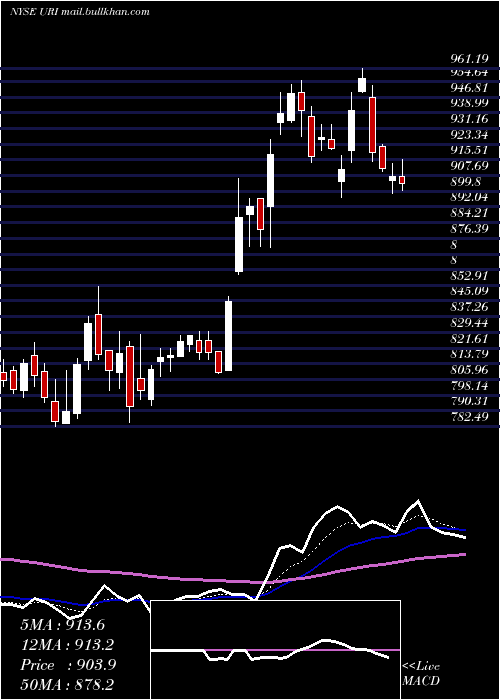The height and width of the screenshot is (700, 500).
Task: Select the 782.49 price axis label
Action: click(x=469, y=417)
